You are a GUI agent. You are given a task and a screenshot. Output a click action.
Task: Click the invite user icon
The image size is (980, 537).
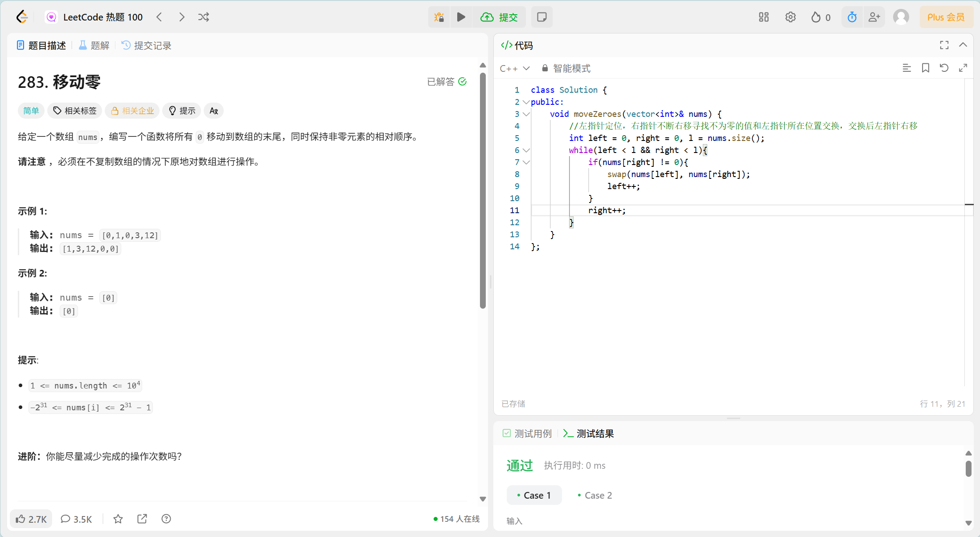874,17
